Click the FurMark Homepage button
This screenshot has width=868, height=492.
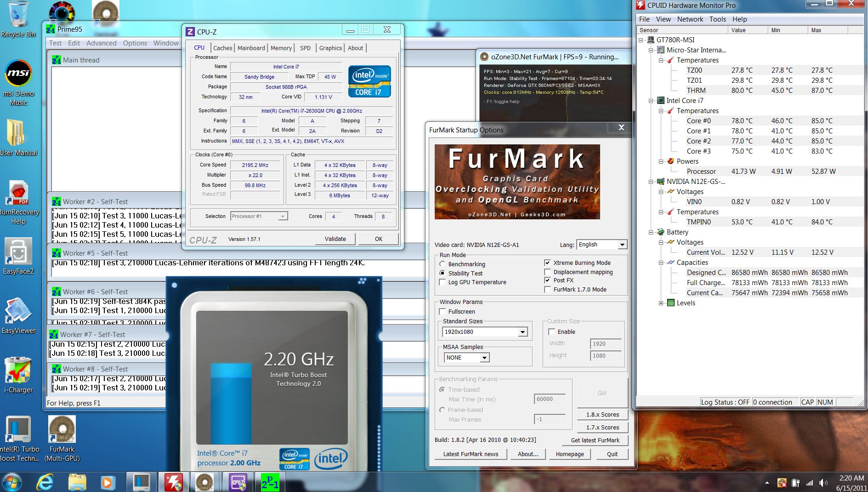[570, 454]
